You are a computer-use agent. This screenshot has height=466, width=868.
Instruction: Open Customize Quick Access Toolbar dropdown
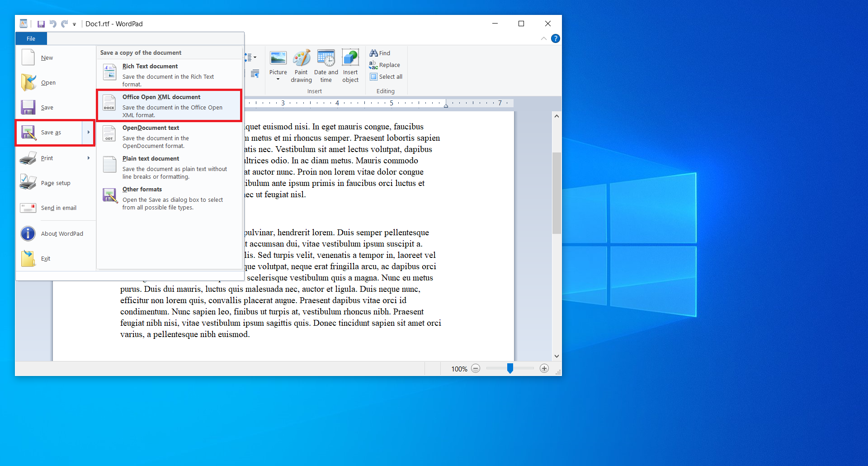(x=75, y=24)
